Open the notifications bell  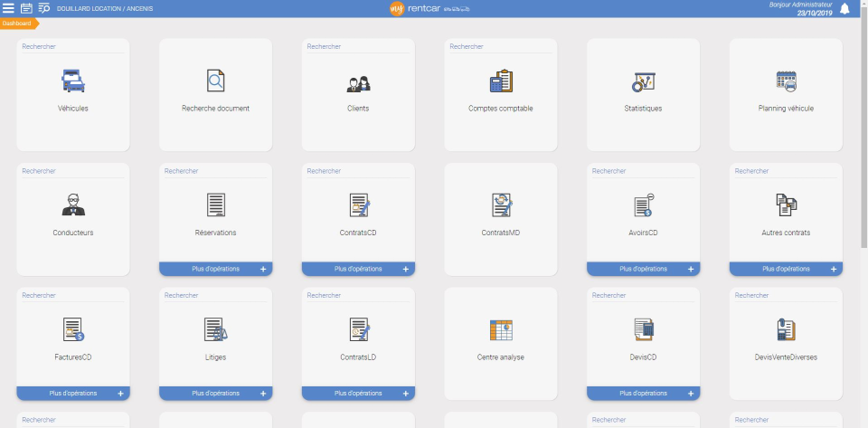click(x=844, y=9)
